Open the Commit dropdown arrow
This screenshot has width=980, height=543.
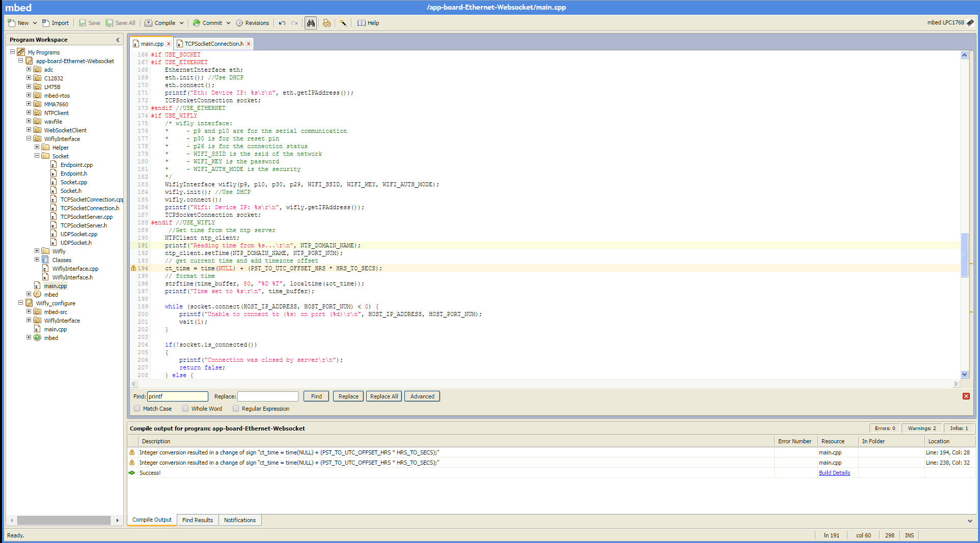coord(228,23)
